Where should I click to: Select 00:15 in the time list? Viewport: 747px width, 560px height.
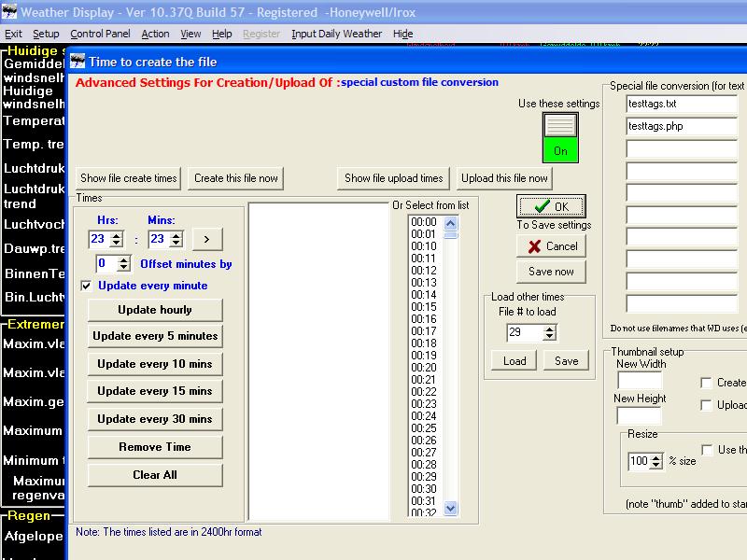tap(424, 307)
